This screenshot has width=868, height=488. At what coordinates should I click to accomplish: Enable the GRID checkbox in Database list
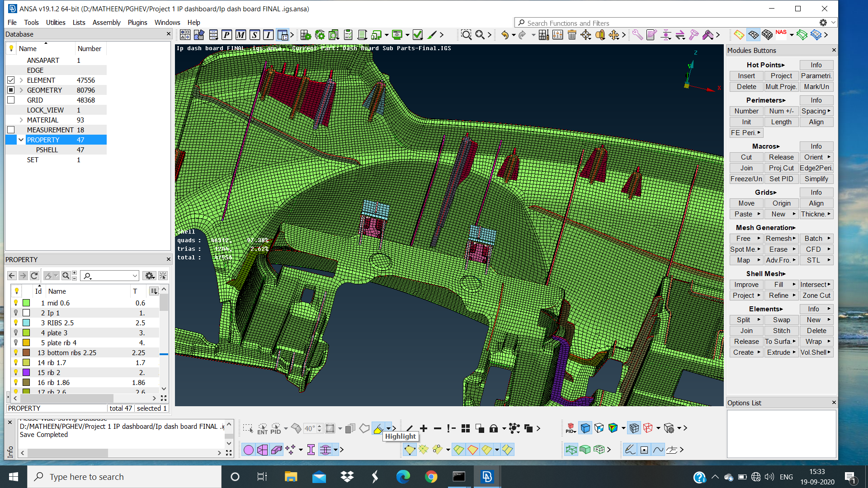(10, 100)
